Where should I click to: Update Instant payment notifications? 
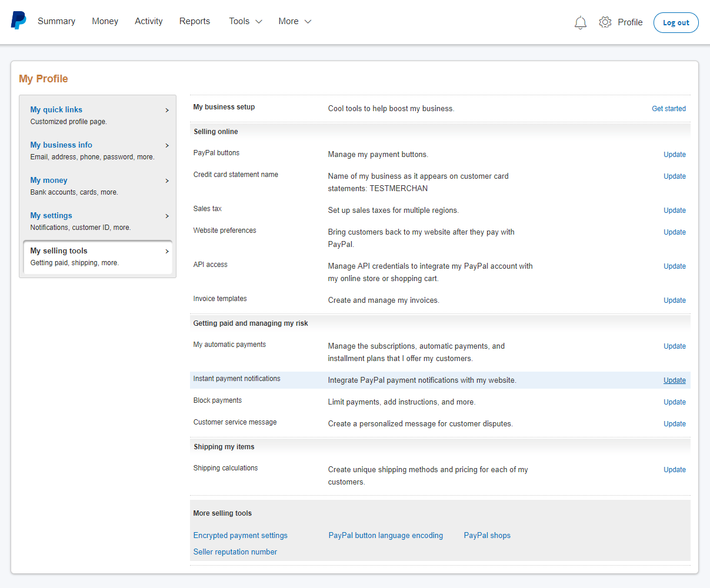pyautogui.click(x=675, y=380)
